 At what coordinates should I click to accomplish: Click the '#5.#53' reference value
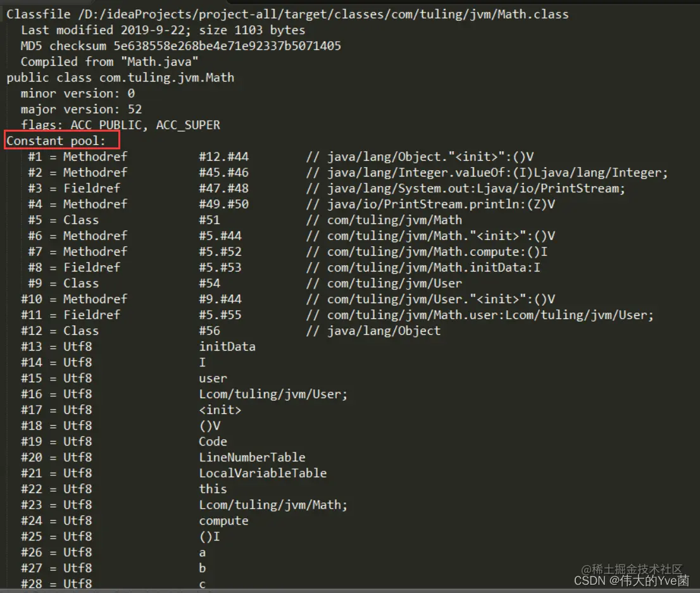point(220,268)
